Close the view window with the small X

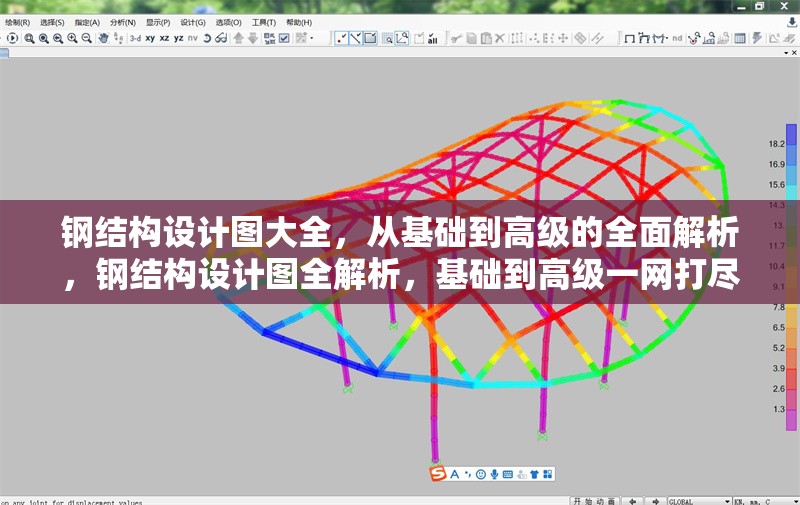tap(794, 53)
